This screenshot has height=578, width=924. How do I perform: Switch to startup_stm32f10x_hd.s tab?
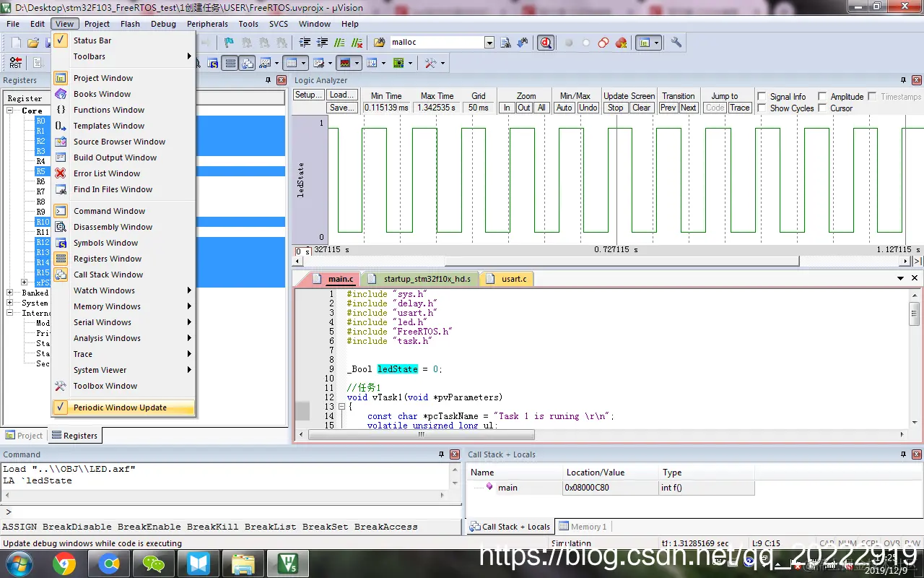tap(419, 279)
